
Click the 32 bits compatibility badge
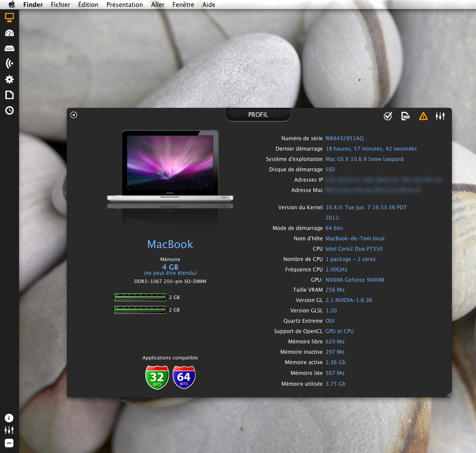pyautogui.click(x=157, y=377)
